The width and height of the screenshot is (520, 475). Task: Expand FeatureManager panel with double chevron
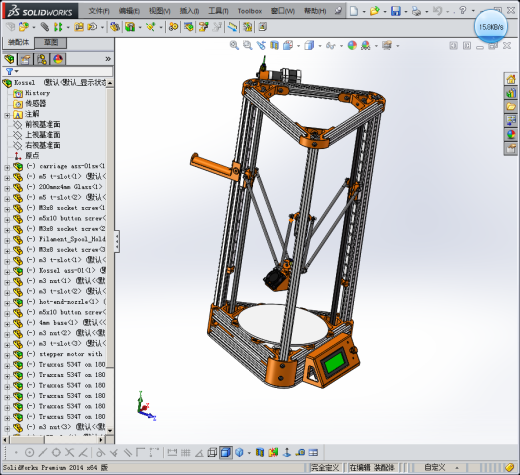(x=108, y=59)
